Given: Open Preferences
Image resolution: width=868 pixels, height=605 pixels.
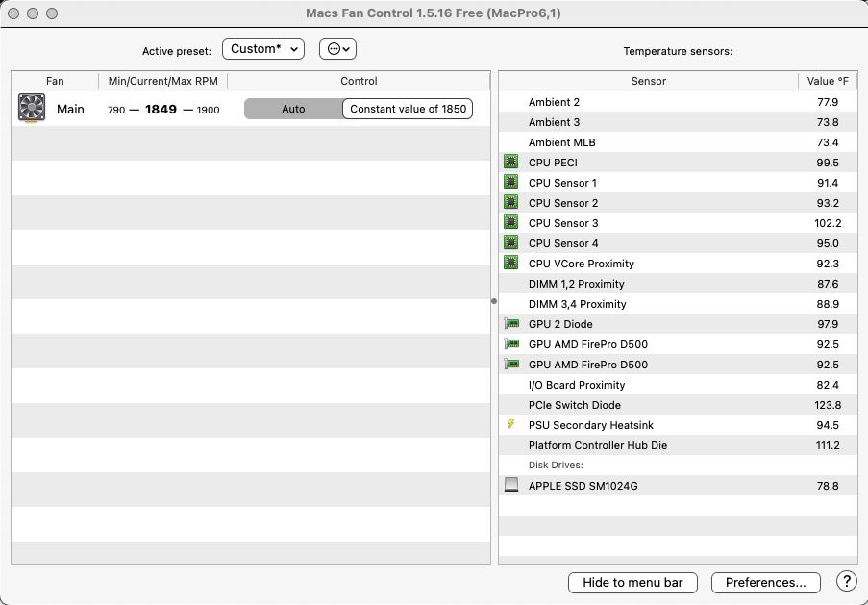Looking at the screenshot, I should [x=765, y=583].
